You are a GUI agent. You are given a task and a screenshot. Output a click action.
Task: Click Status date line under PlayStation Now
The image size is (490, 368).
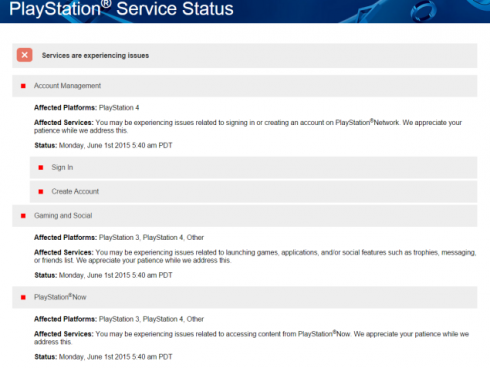[x=103, y=357]
